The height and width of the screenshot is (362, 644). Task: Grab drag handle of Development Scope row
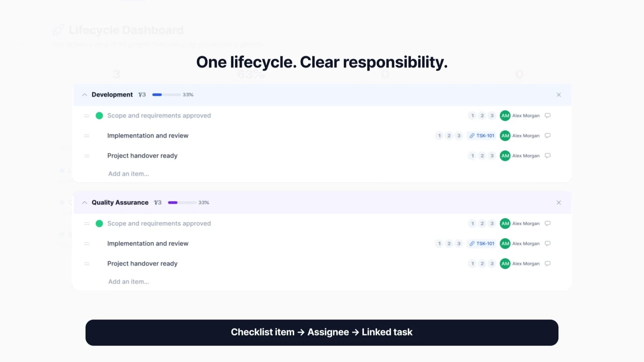87,116
